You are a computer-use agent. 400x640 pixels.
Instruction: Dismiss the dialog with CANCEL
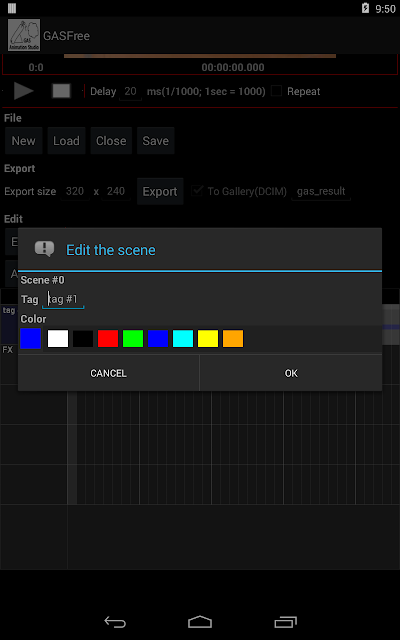click(109, 373)
